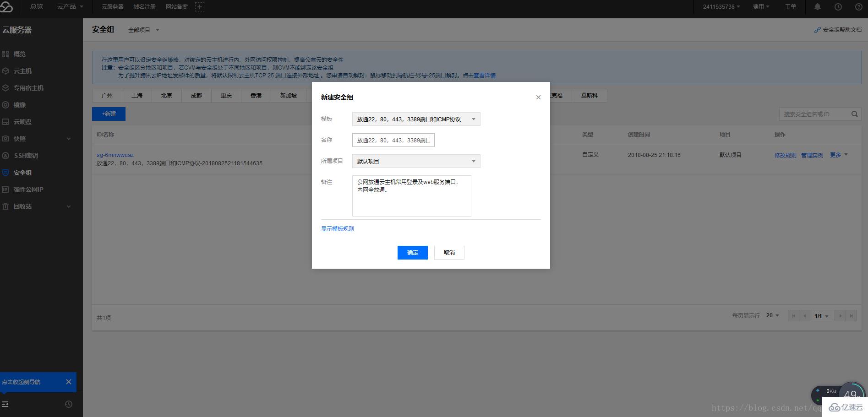868x417 pixels.
Task: Switch to the 重庆 region tab
Action: click(226, 95)
